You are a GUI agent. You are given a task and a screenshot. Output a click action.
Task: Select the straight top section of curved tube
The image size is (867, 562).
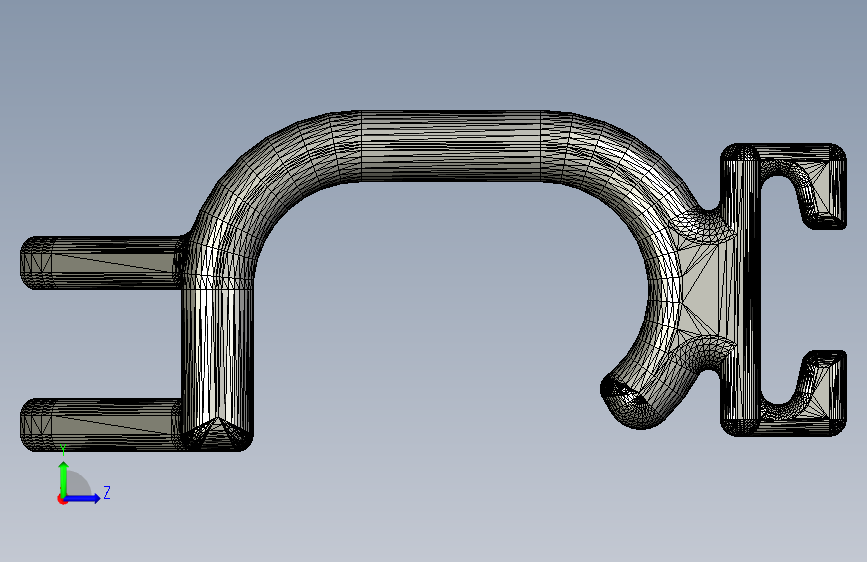(x=451, y=146)
